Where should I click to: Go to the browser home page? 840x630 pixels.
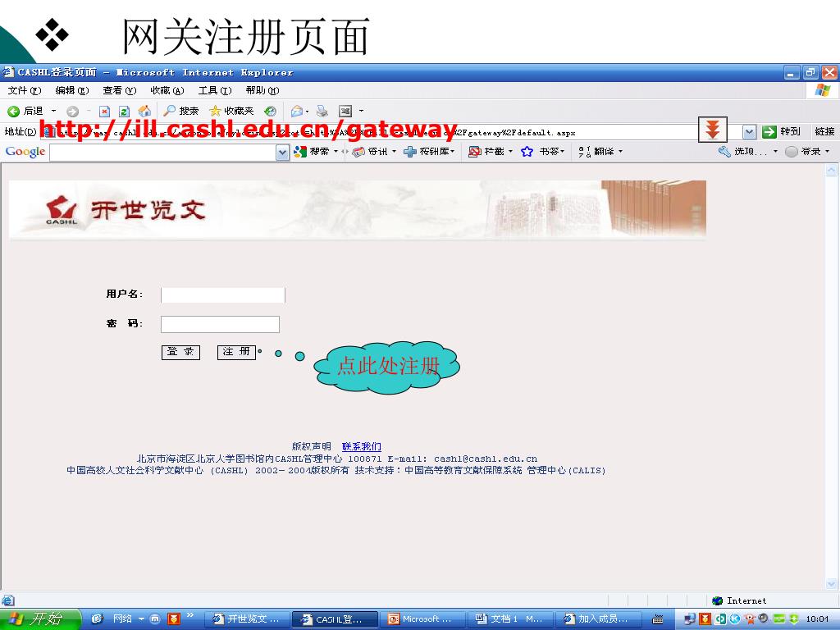point(144,111)
